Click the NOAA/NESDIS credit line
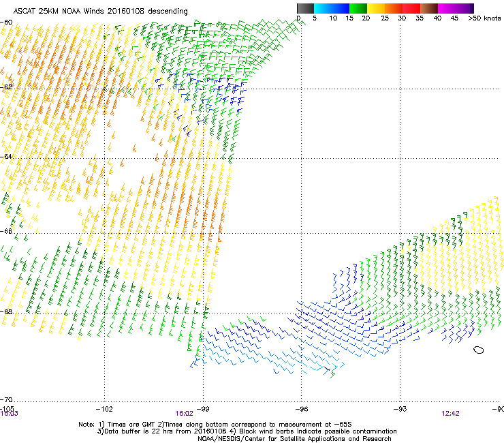The height and width of the screenshot is (443, 504). coord(294,439)
